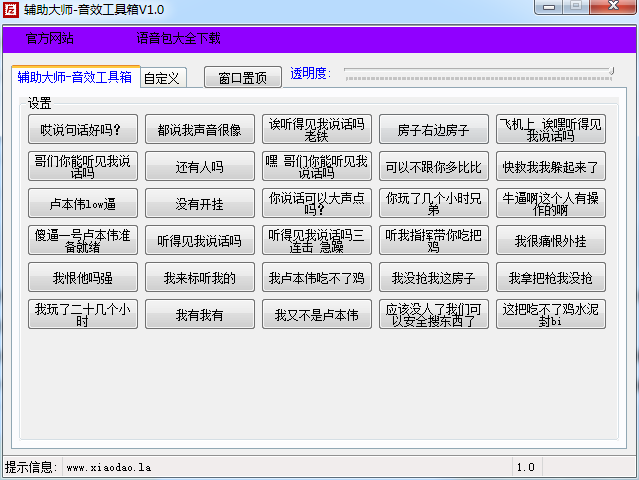
Task: Play the 我卢本伟吃不了鸡 sound
Action: tap(317, 278)
